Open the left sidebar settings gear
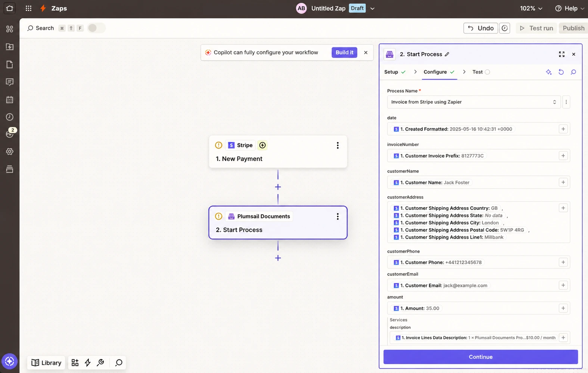The width and height of the screenshot is (588, 373). pyautogui.click(x=10, y=152)
